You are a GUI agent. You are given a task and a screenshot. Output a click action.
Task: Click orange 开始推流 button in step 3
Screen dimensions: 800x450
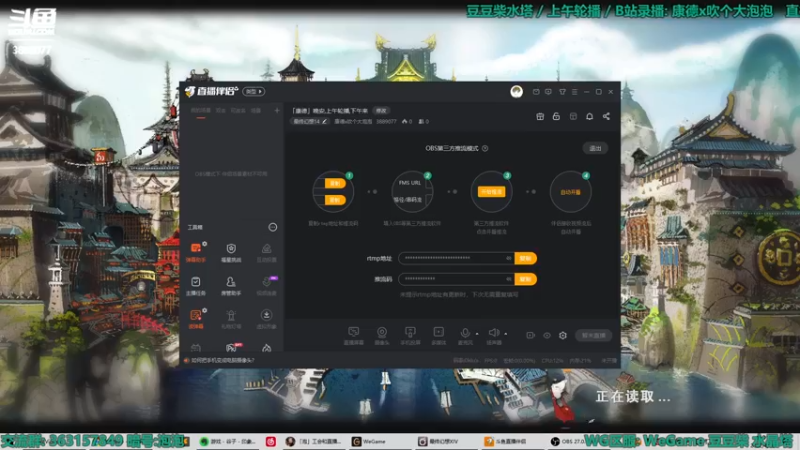[491, 192]
